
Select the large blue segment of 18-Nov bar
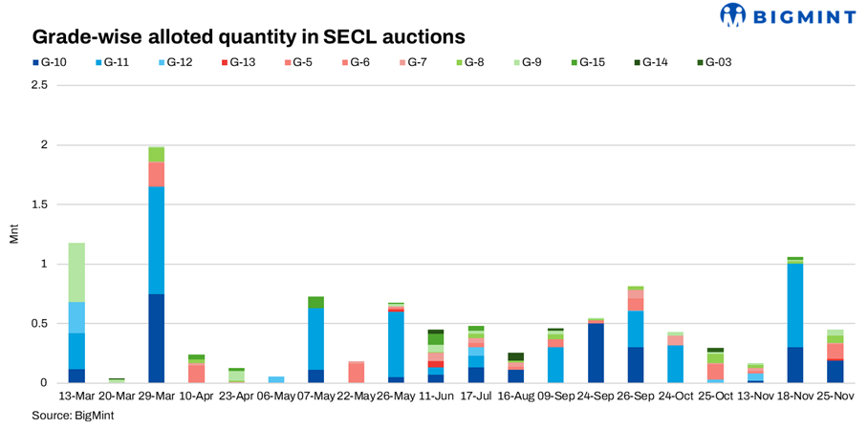pos(793,305)
